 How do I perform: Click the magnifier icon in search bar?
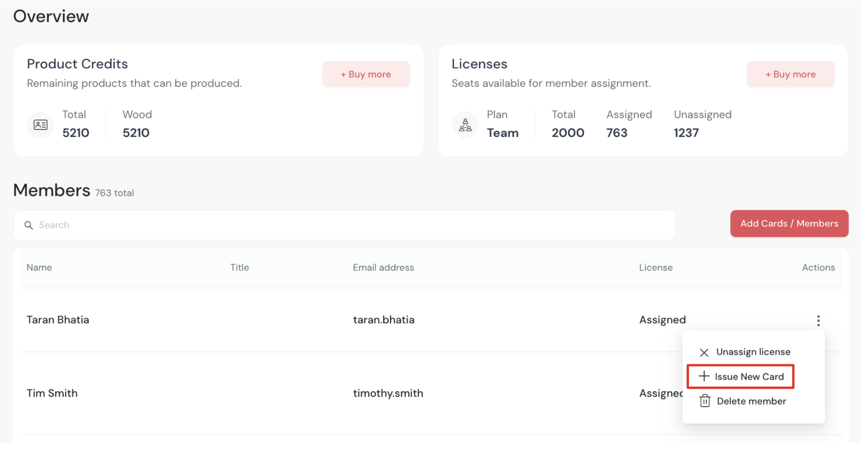(x=28, y=225)
